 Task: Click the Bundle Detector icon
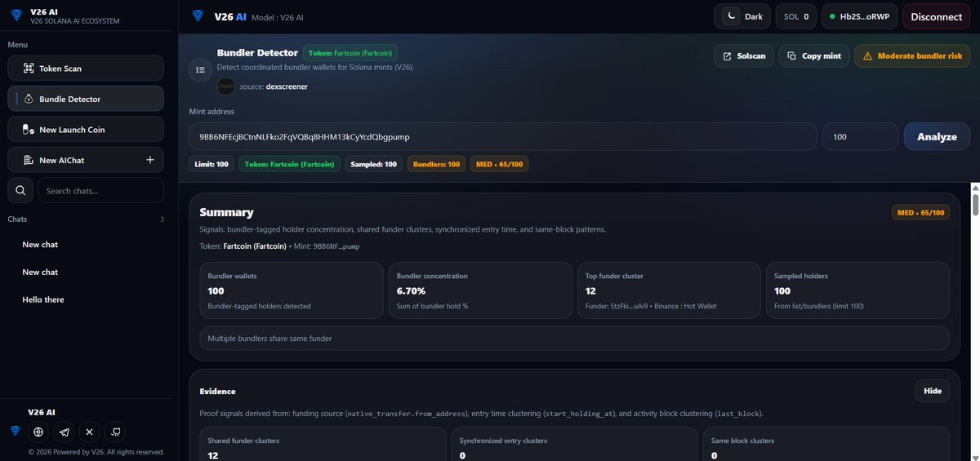pyautogui.click(x=29, y=100)
